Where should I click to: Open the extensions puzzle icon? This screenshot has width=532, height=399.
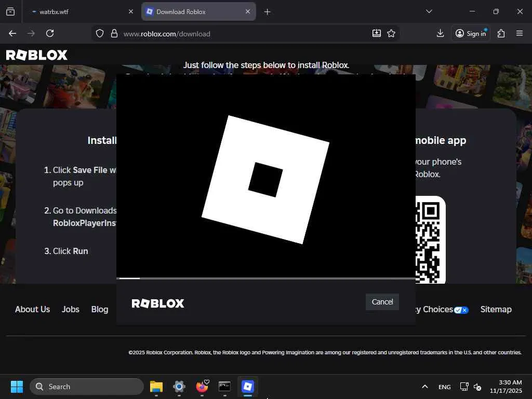[x=501, y=33]
